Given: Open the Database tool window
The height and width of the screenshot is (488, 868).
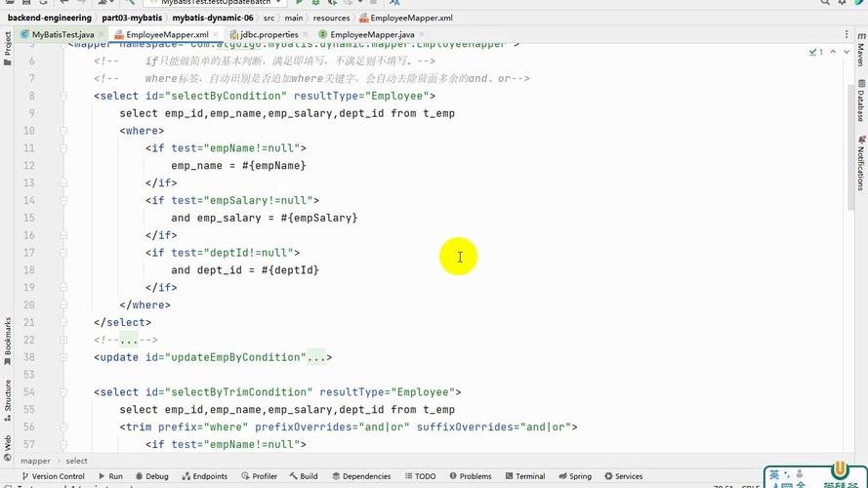Looking at the screenshot, I should [861, 101].
